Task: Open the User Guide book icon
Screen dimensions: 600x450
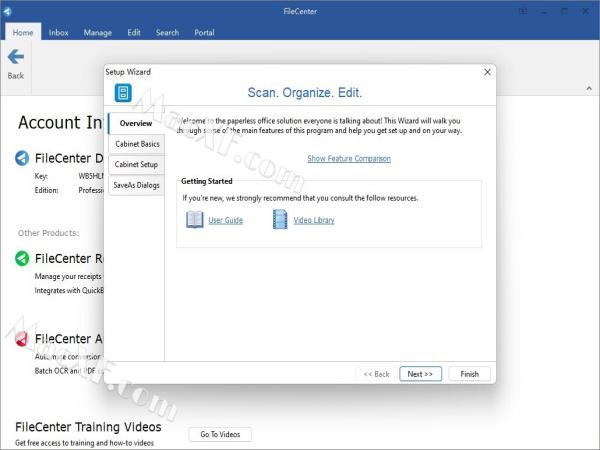Action: 195,220
